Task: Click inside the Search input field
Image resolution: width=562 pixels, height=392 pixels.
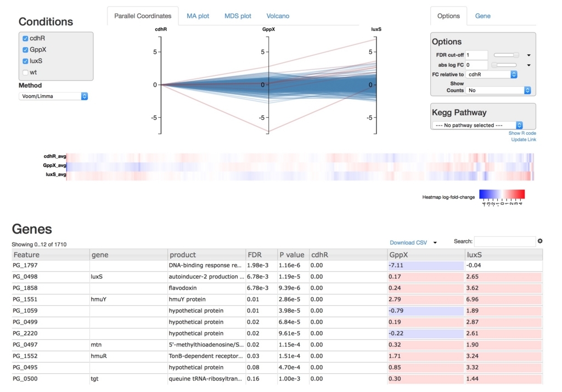Action: click(505, 241)
